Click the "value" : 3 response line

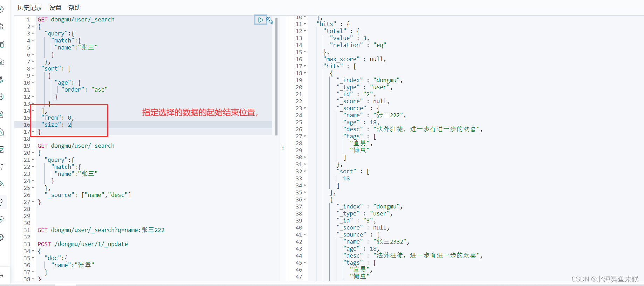tap(349, 38)
